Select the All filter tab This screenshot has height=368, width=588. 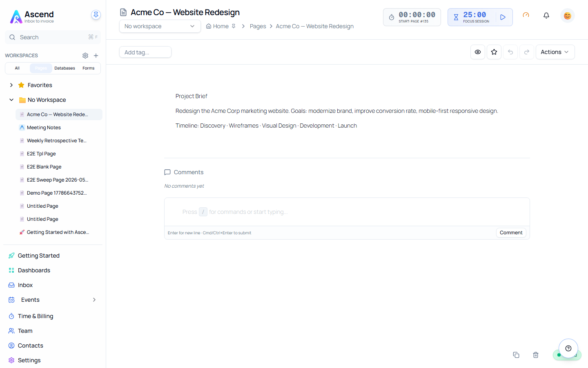pyautogui.click(x=17, y=68)
